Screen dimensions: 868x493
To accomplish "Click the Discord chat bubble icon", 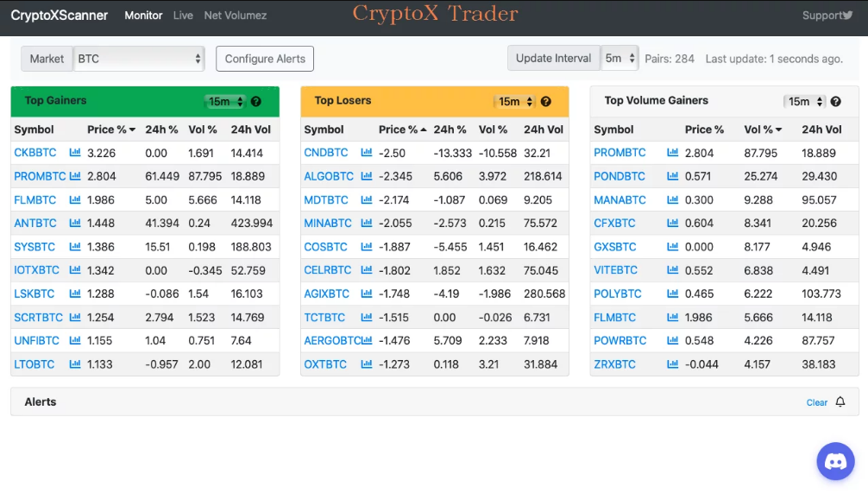I will tap(835, 461).
